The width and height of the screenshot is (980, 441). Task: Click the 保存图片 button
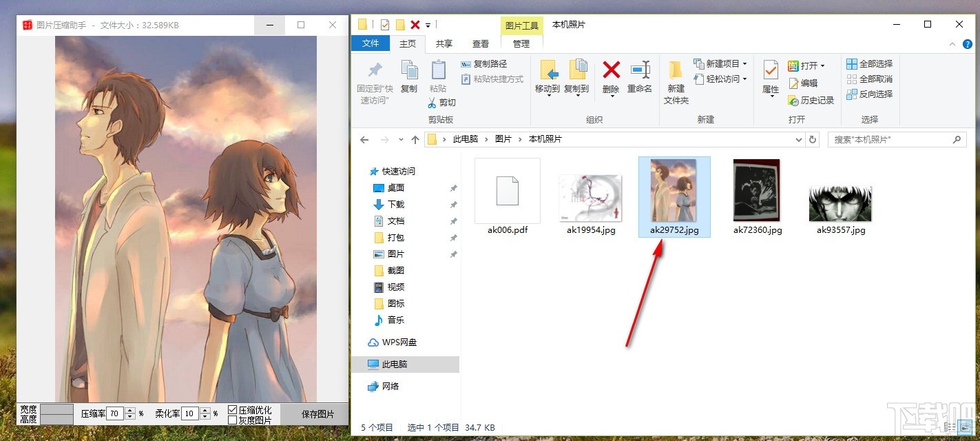pos(317,414)
